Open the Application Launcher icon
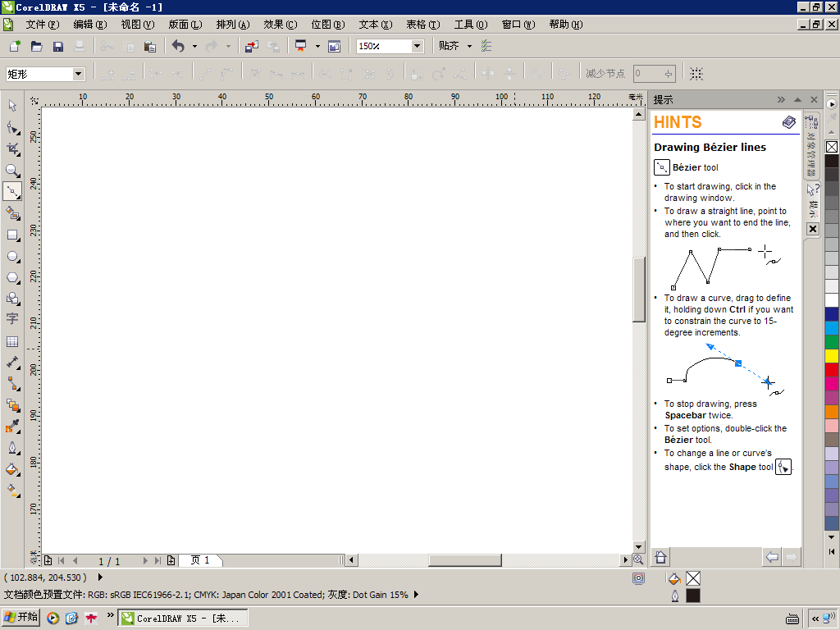Viewport: 840px width, 630px height. [300, 47]
